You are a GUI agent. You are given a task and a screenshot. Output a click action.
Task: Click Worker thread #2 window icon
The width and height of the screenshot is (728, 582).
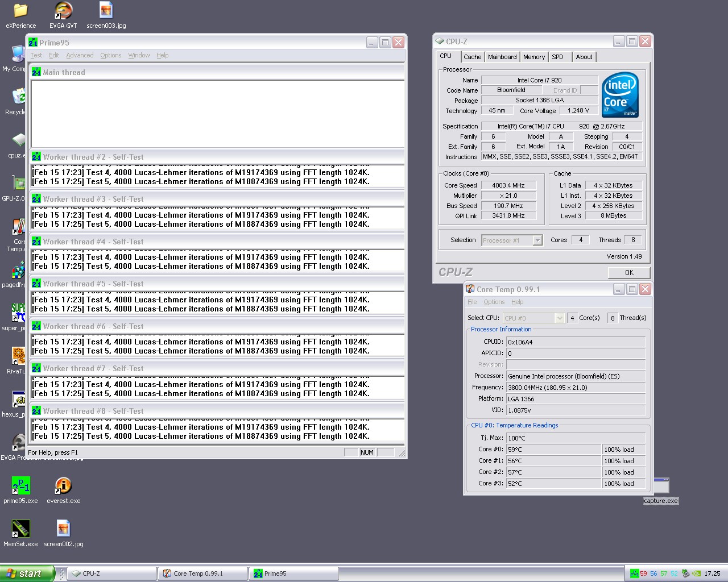click(36, 157)
